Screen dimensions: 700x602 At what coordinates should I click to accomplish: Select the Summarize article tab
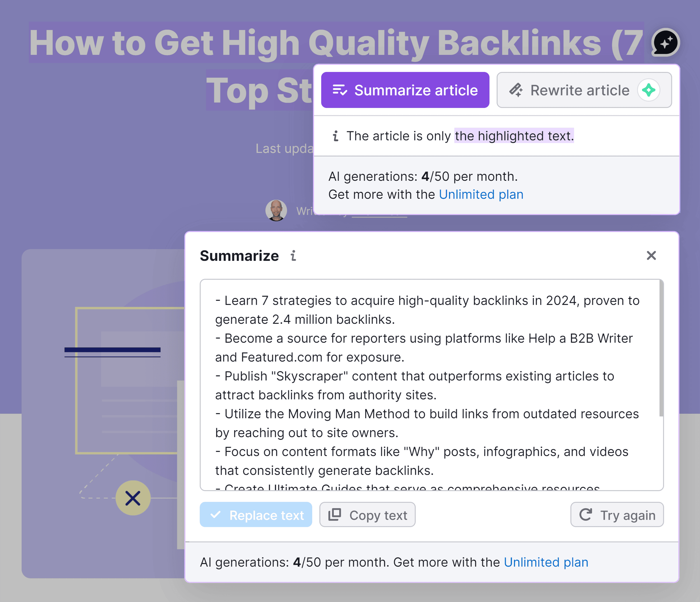click(405, 90)
